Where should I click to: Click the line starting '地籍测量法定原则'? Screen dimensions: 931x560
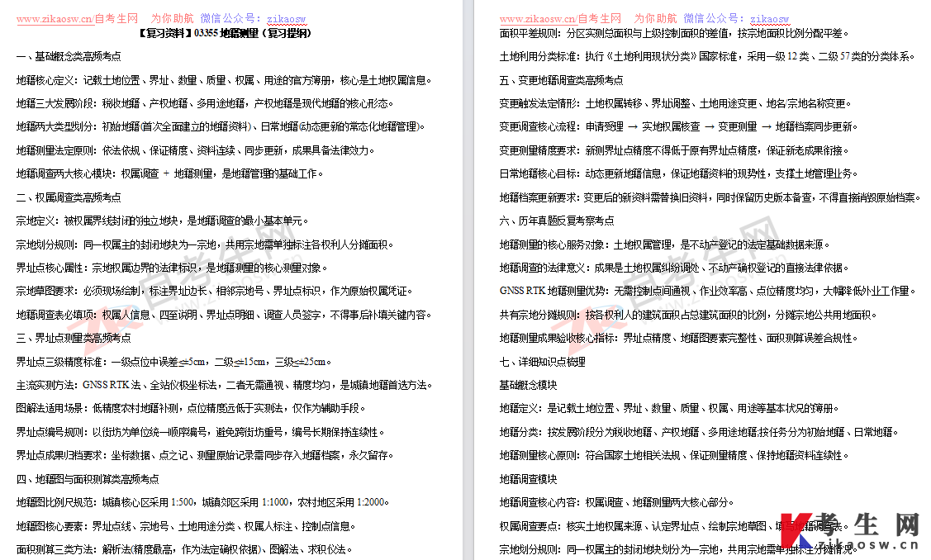click(x=195, y=150)
